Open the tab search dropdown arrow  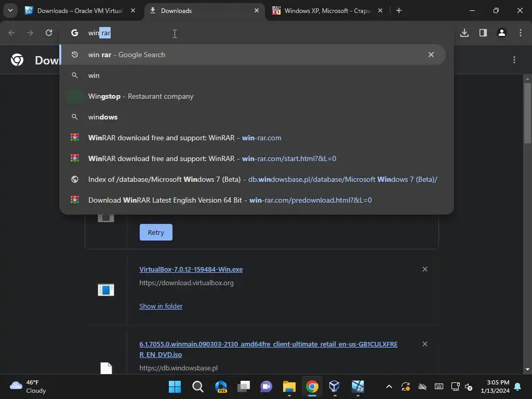(10, 10)
